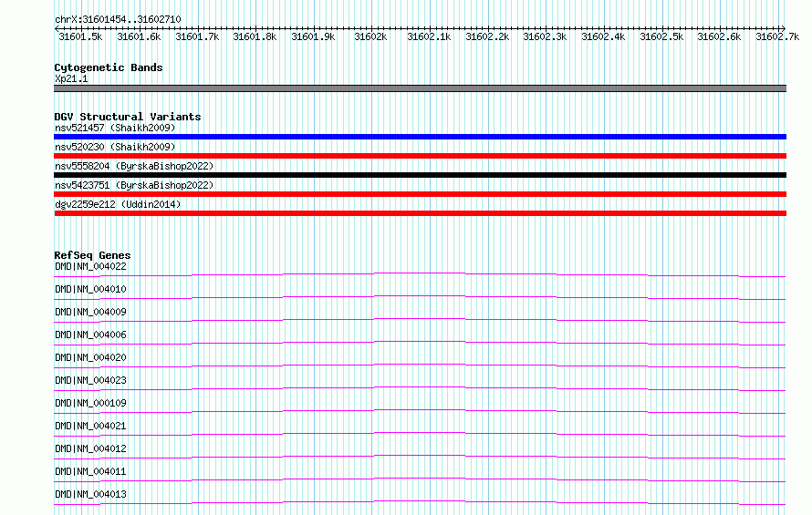The image size is (812, 515).
Task: Click the 31602.2k ruler label
Action: (x=487, y=36)
